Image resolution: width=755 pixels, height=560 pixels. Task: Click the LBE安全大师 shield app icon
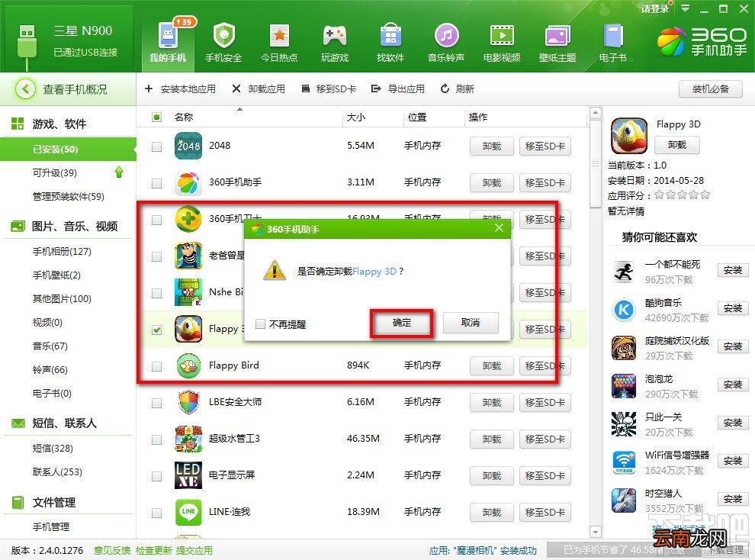188,402
